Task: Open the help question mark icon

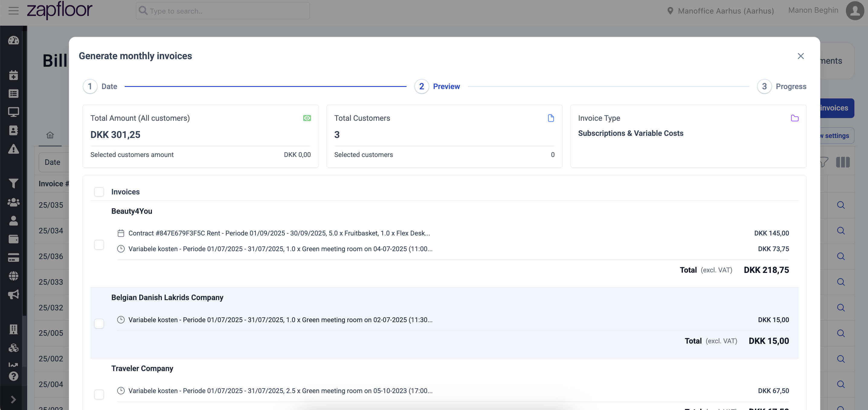Action: [14, 376]
